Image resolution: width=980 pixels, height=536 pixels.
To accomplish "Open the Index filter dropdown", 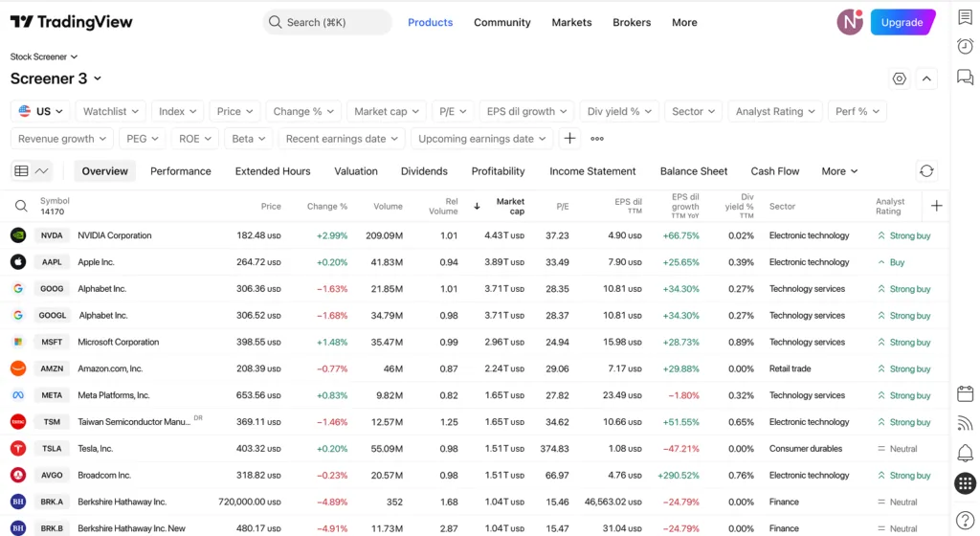I will tap(177, 111).
